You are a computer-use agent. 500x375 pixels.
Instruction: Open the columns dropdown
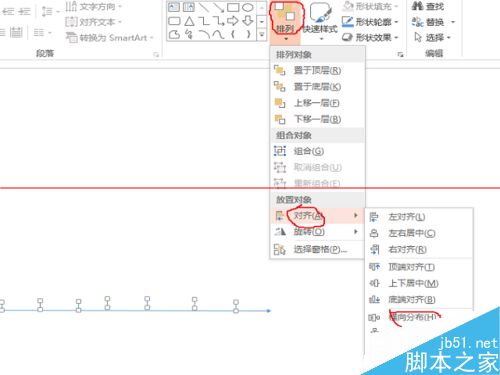point(42,33)
